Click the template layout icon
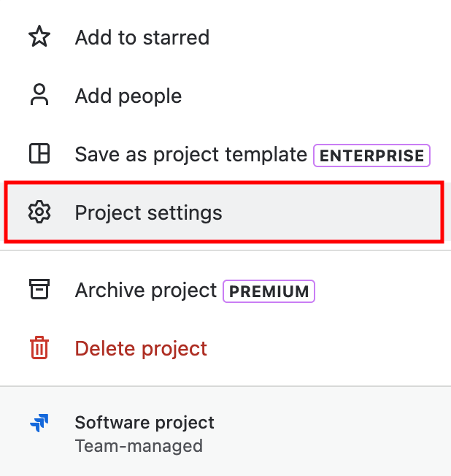This screenshot has height=476, width=451. pos(39,154)
